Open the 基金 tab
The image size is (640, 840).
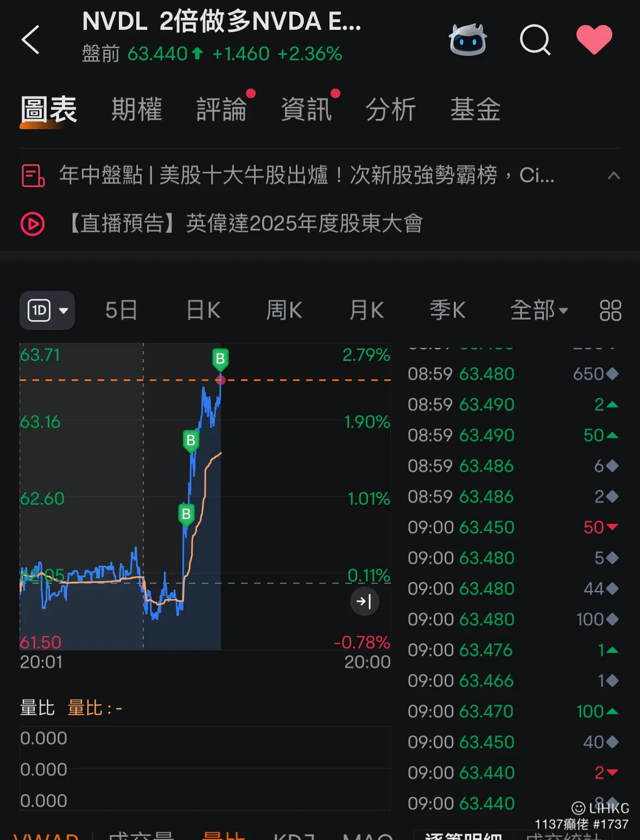coord(476,109)
